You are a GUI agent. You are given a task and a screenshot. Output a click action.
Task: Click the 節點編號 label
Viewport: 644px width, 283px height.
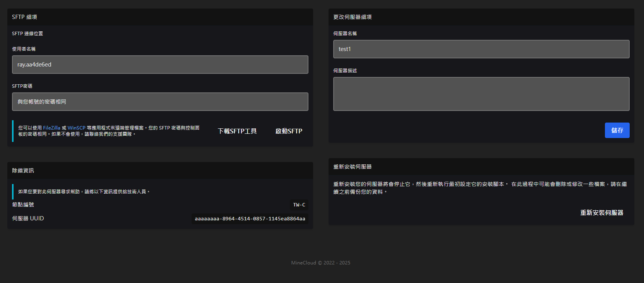tap(23, 205)
